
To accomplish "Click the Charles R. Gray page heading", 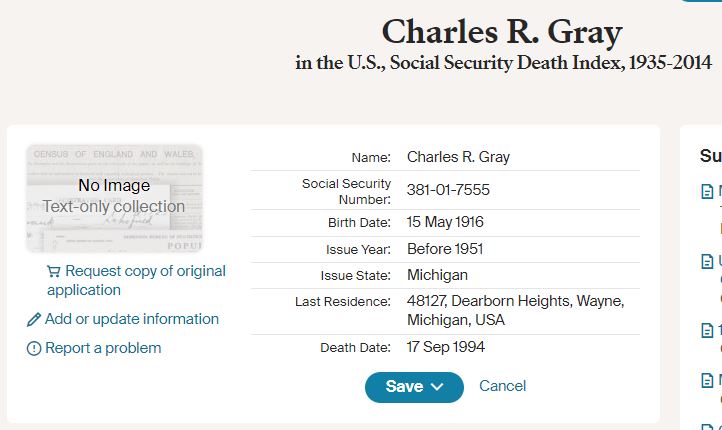I will click(502, 32).
